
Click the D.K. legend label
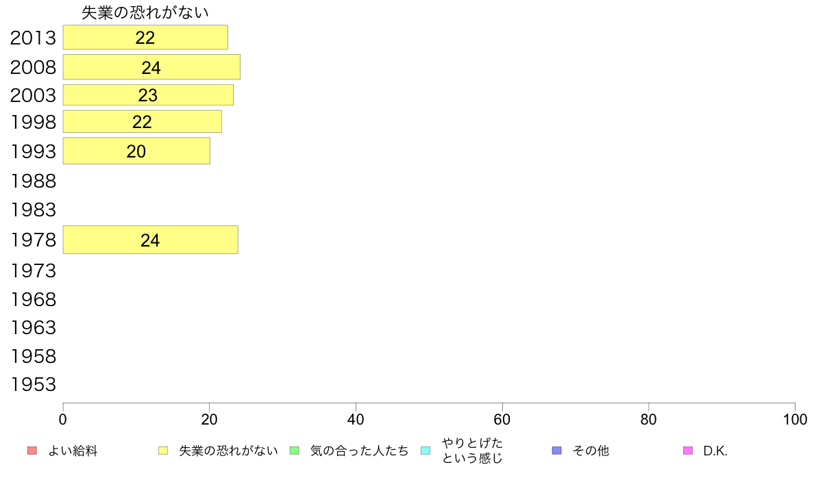[x=715, y=451]
